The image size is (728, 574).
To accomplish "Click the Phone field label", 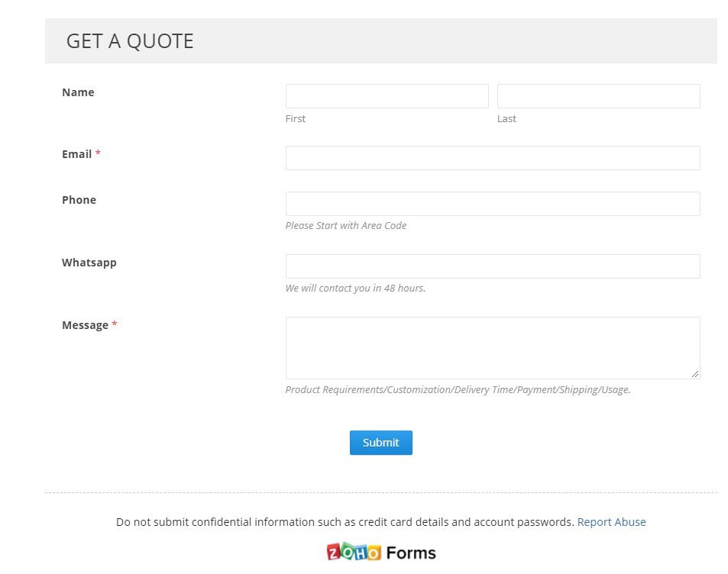I will coord(79,200).
